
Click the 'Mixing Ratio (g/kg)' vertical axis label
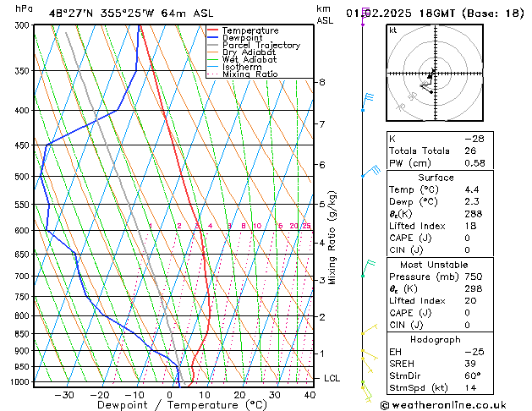coord(332,238)
